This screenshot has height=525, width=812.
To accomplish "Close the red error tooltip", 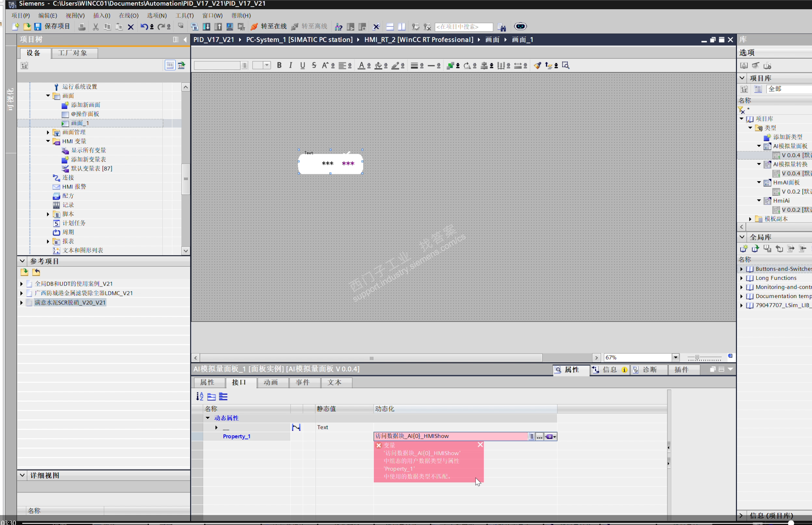I will click(480, 445).
